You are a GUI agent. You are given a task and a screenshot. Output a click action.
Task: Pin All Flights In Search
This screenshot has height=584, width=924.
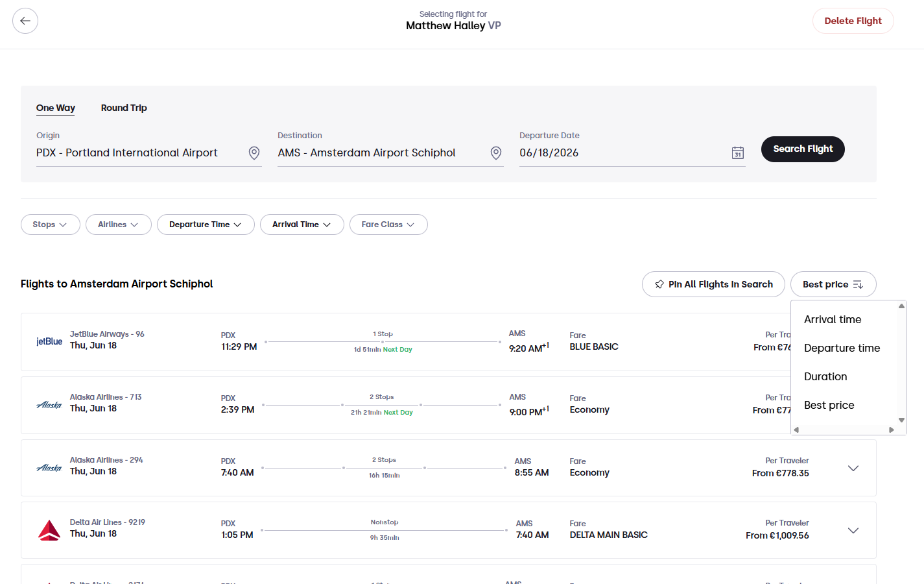click(x=713, y=284)
